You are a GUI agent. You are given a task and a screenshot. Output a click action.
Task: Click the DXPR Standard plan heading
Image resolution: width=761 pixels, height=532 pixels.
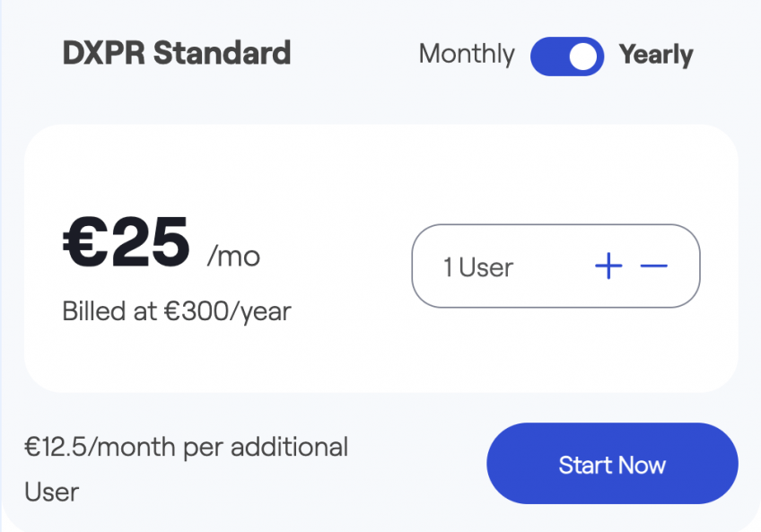tap(177, 52)
